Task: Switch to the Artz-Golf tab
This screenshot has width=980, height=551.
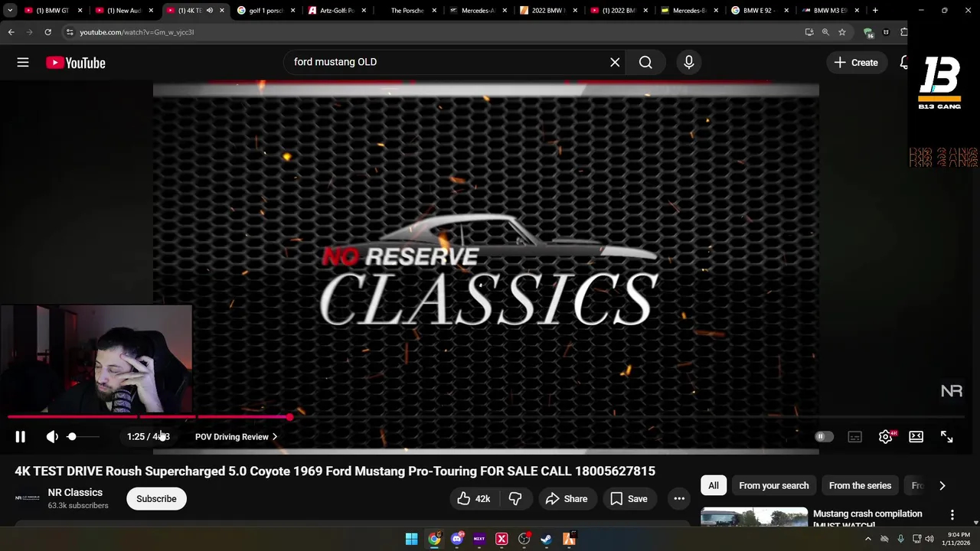Action: coord(335,11)
